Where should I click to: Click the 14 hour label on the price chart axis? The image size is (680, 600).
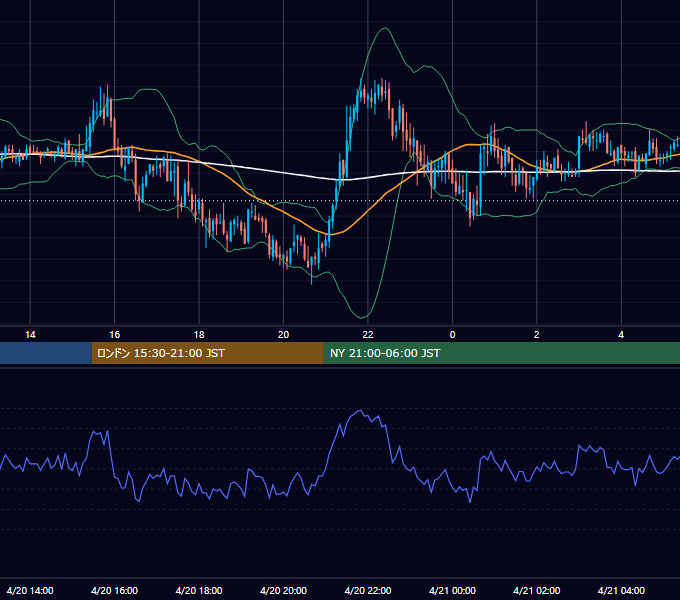tap(30, 334)
